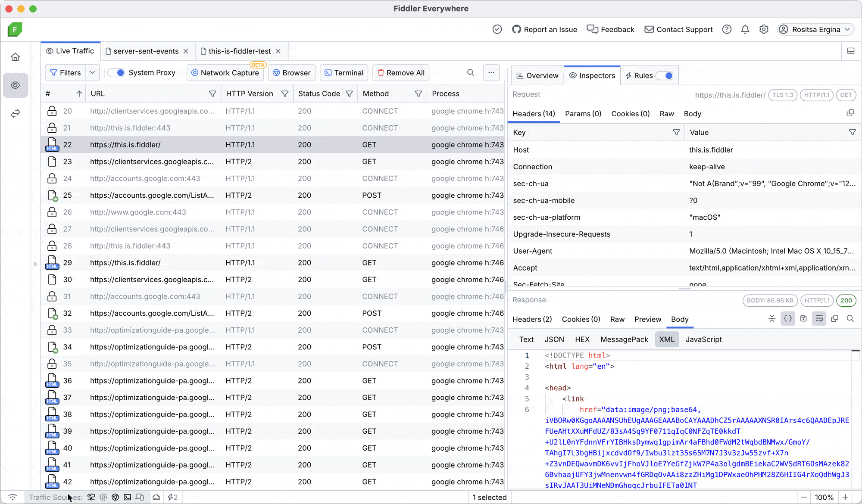The width and height of the screenshot is (862, 504).
Task: Click the Browser capture button
Action: (x=292, y=73)
